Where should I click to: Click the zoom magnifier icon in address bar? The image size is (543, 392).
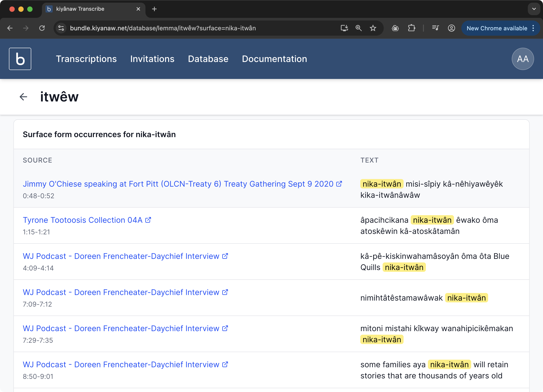coord(359,28)
